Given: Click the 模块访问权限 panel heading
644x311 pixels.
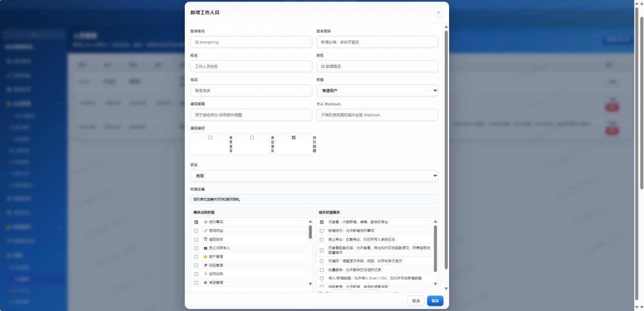Looking at the screenshot, I should coord(204,213).
